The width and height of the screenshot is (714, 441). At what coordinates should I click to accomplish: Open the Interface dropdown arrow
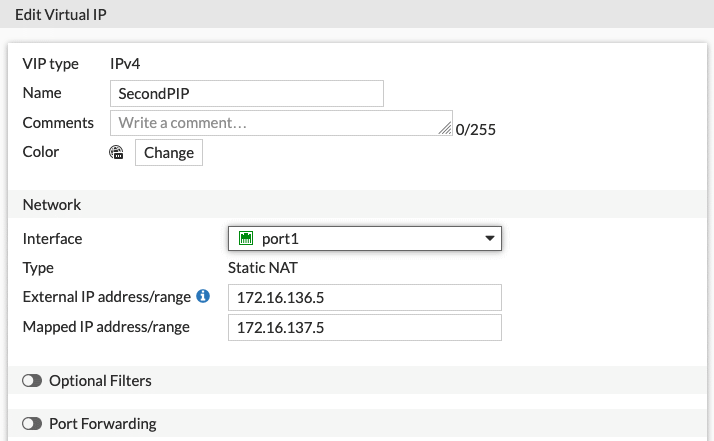click(x=490, y=239)
